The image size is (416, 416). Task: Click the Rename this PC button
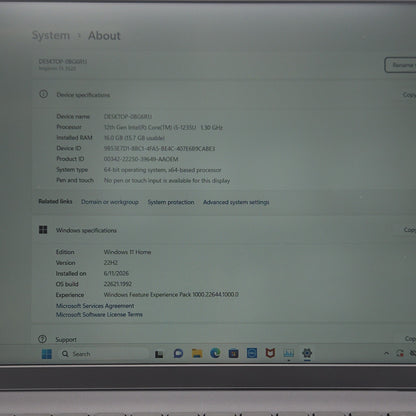tap(400, 65)
